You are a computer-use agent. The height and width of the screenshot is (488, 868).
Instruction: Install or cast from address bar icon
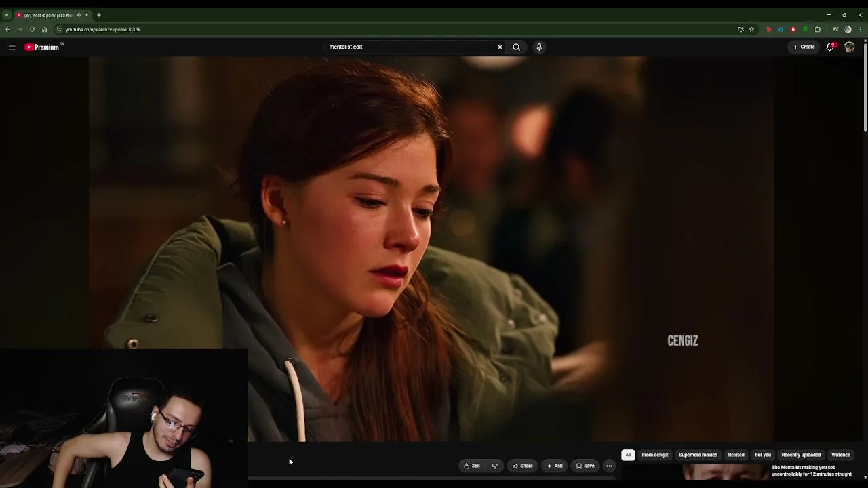tap(741, 29)
